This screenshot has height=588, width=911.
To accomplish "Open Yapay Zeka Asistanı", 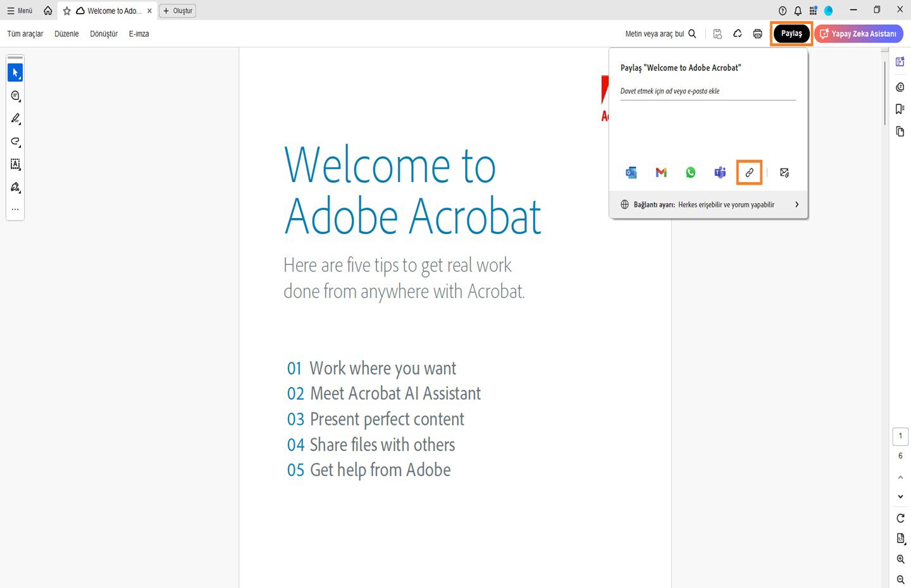I will tap(858, 34).
